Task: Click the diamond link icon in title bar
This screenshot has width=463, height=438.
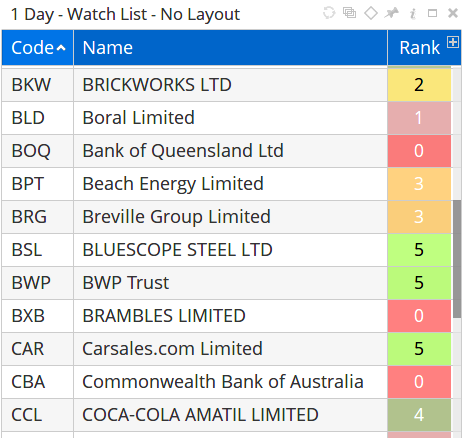Action: click(371, 13)
